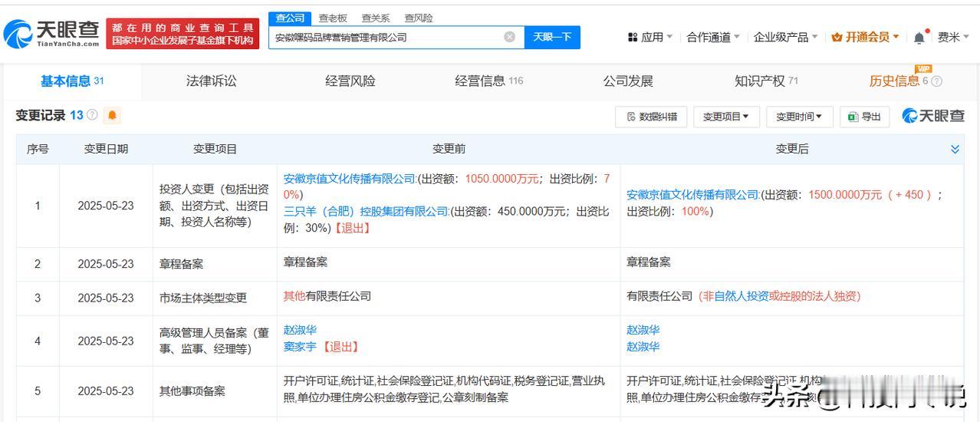This screenshot has height=422, width=980.
Task: Open the 应用 dropdown menu
Action: [650, 37]
